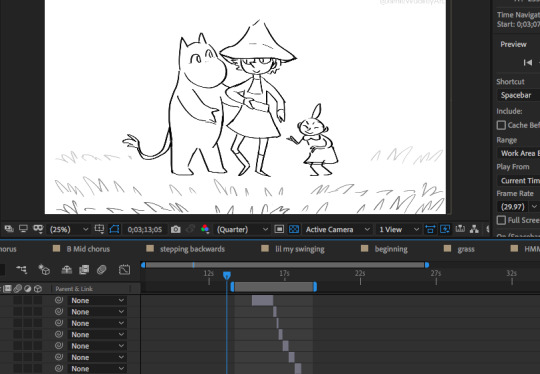Toggle Hide Shy Layers icon
Screen dimensions: 540x374
click(x=66, y=270)
